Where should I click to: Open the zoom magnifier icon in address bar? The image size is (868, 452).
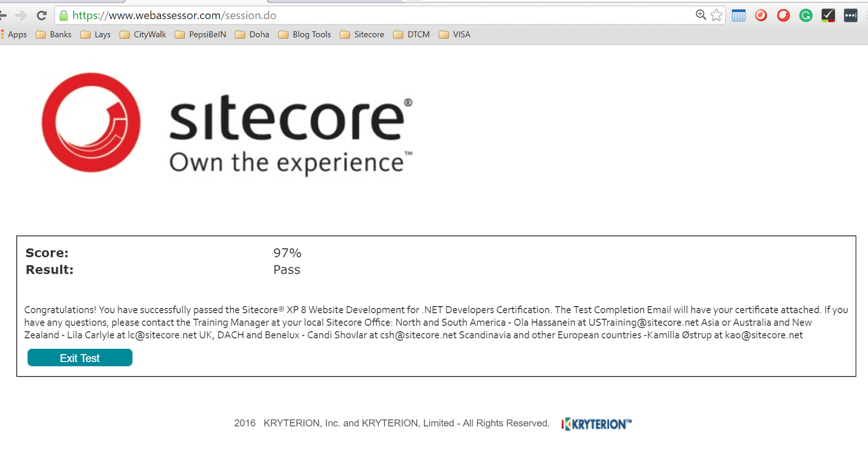pos(701,15)
